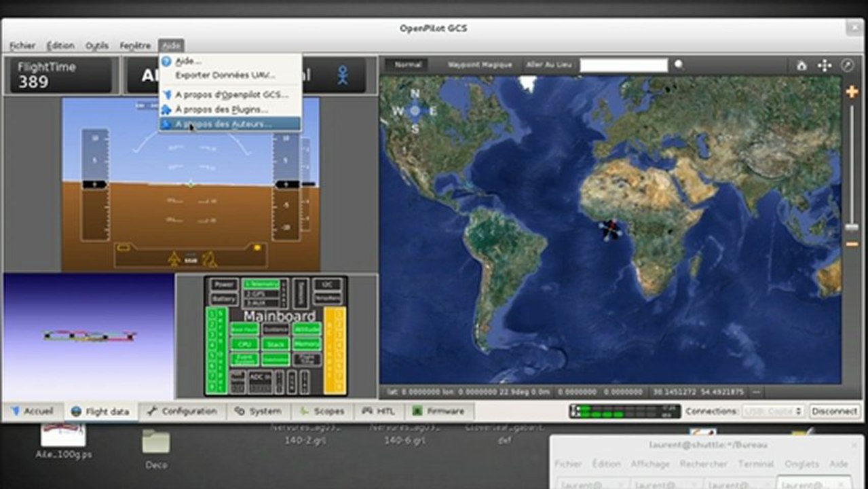The height and width of the screenshot is (489, 868).
Task: Open Aide menu in terminal window
Action: 839,464
